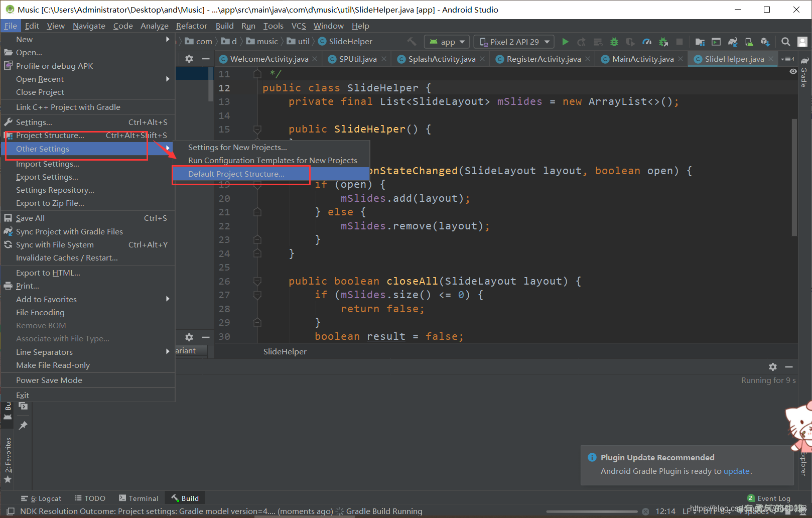Viewport: 812px width, 518px height.
Task: Open the Pixel 2 API 29 device dropdown
Action: [x=514, y=42]
